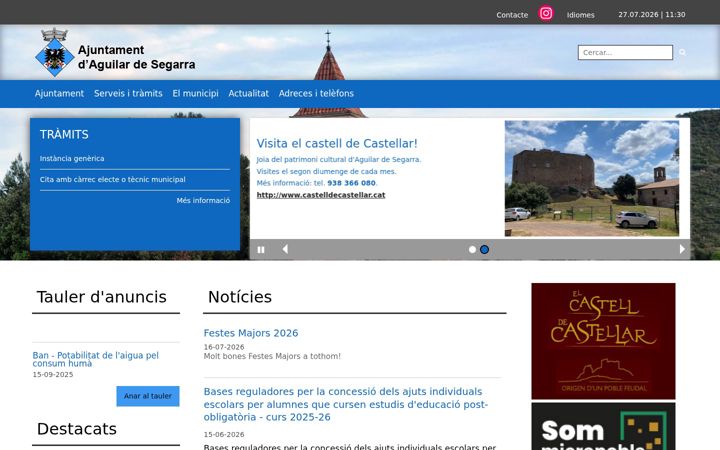This screenshot has height=450, width=720.
Task: Pause the news carousel
Action: point(261,250)
